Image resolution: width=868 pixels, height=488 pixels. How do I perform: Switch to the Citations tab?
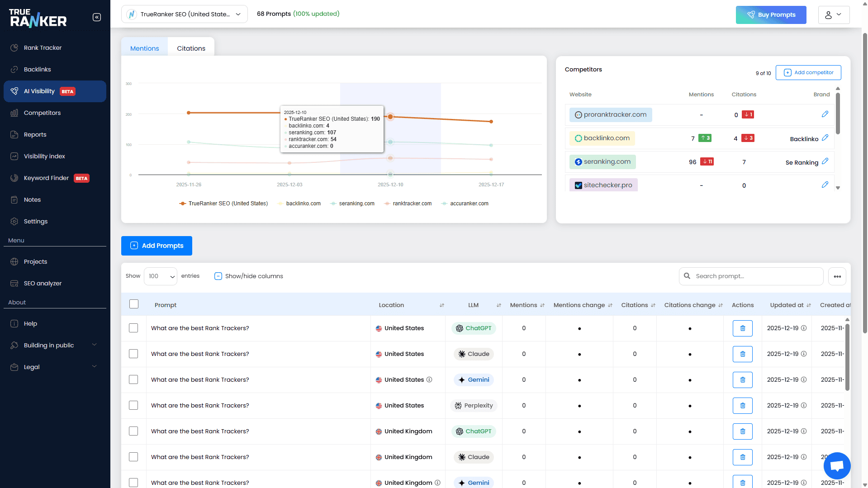click(191, 48)
